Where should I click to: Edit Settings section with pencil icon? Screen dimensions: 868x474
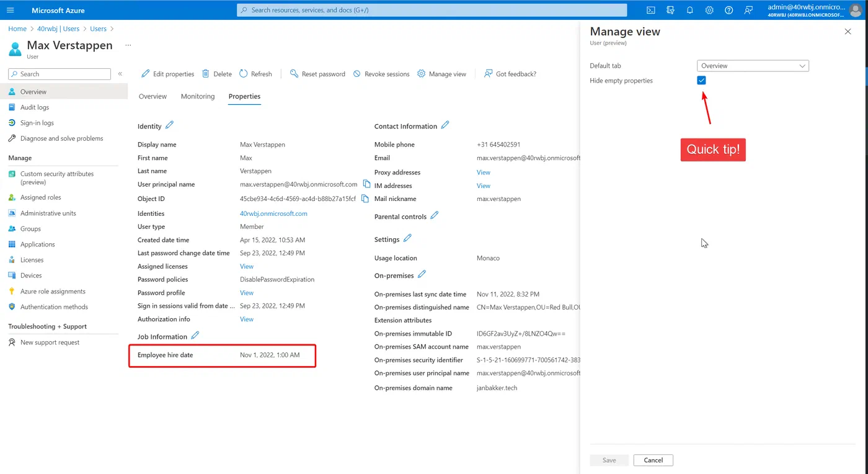pyautogui.click(x=407, y=238)
